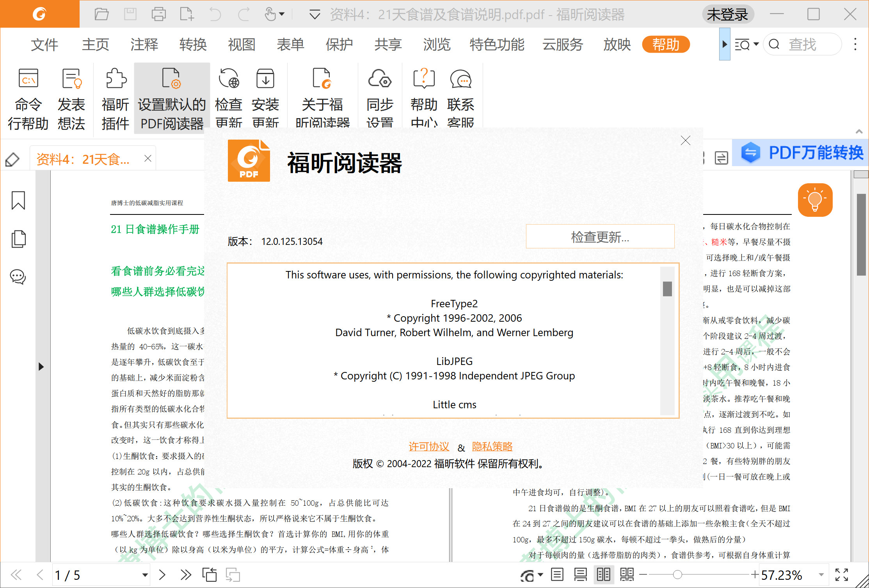Switch to the 特色功能 ribbon tab
The height and width of the screenshot is (588, 869).
pyautogui.click(x=497, y=44)
